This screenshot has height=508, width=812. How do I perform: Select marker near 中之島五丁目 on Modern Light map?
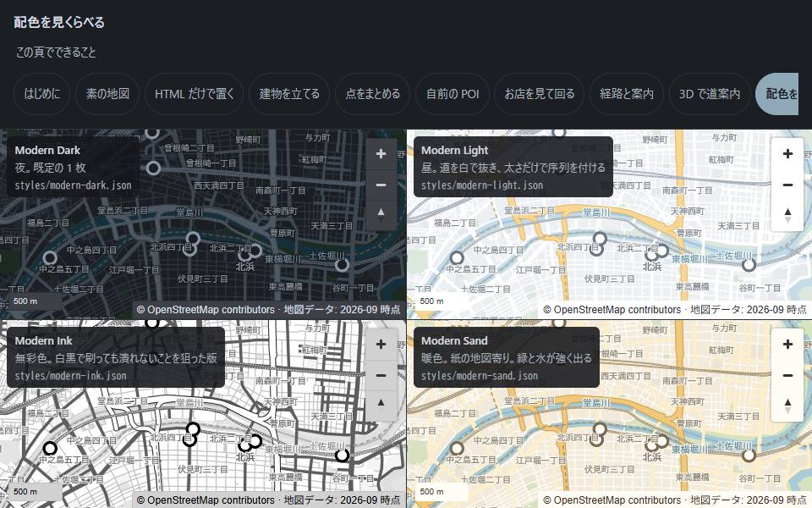coord(456,257)
